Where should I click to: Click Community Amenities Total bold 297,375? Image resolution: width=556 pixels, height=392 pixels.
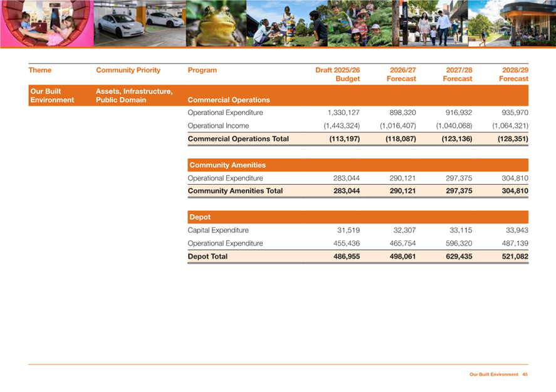[x=459, y=191]
